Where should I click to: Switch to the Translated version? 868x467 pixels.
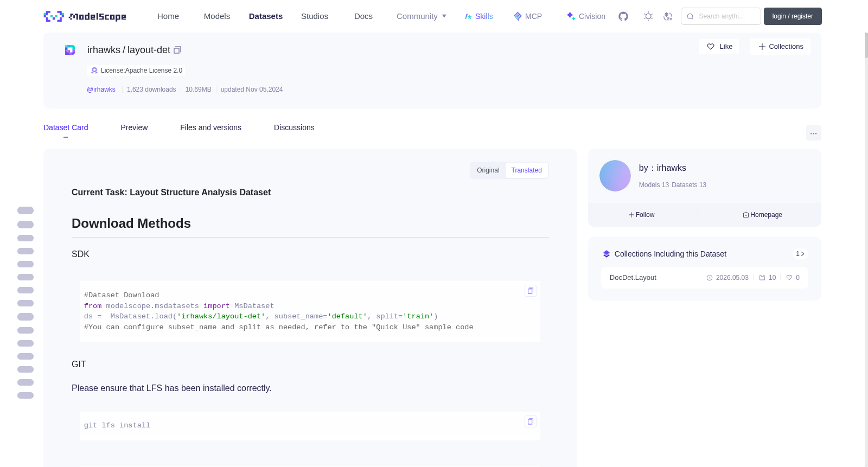[527, 170]
